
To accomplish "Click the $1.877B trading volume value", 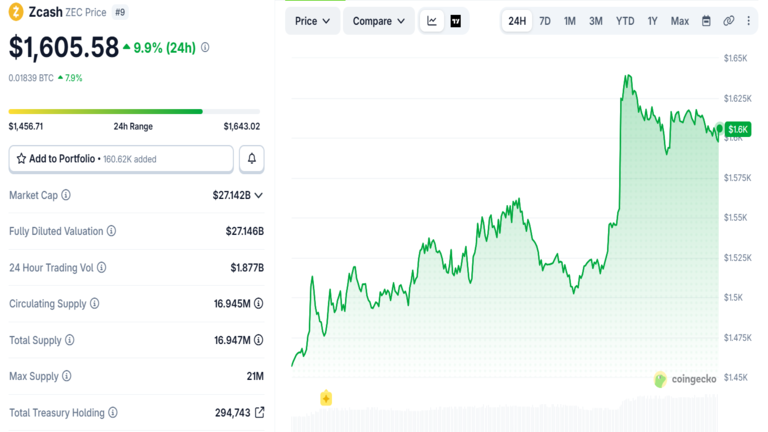I will 247,267.
